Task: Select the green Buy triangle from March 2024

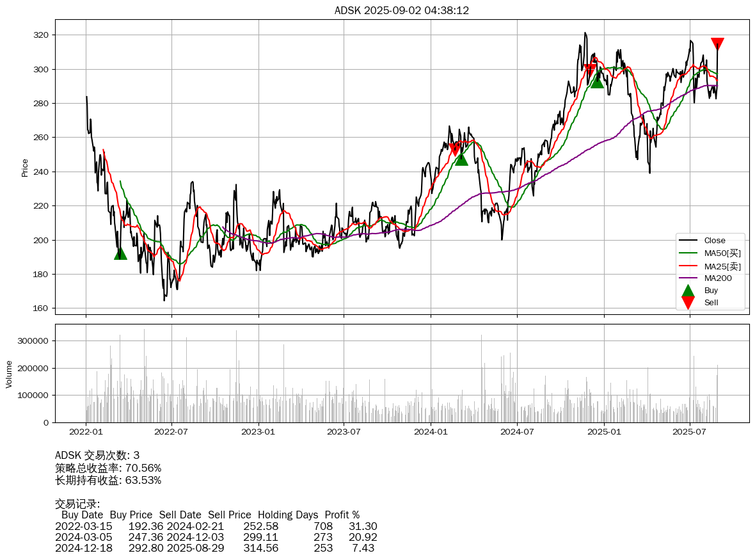Action: point(461,158)
